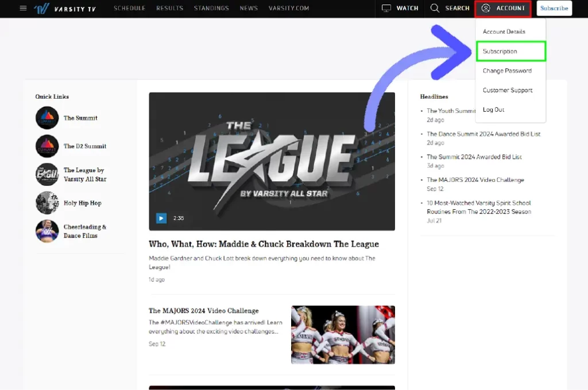Open The League video thumbnail

tap(272, 161)
